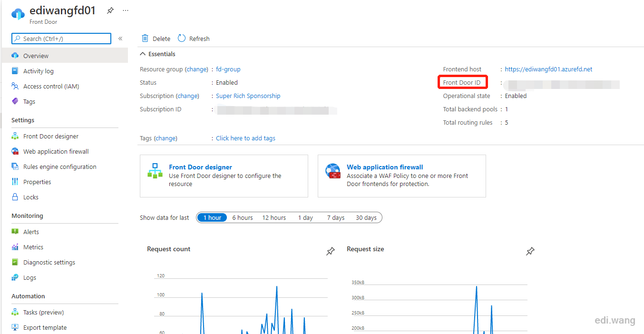Click the Locks padlock icon
Viewport: 644px width, 334px height.
[x=15, y=197]
